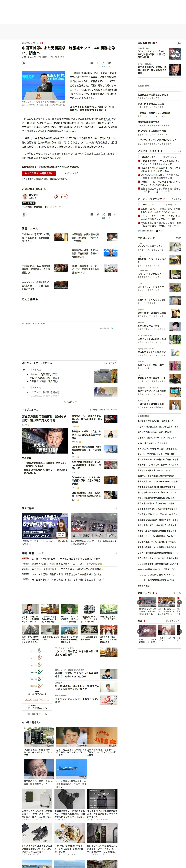Click the STYLE MAGAZINE logo

pyautogui.click(x=37, y=693)
